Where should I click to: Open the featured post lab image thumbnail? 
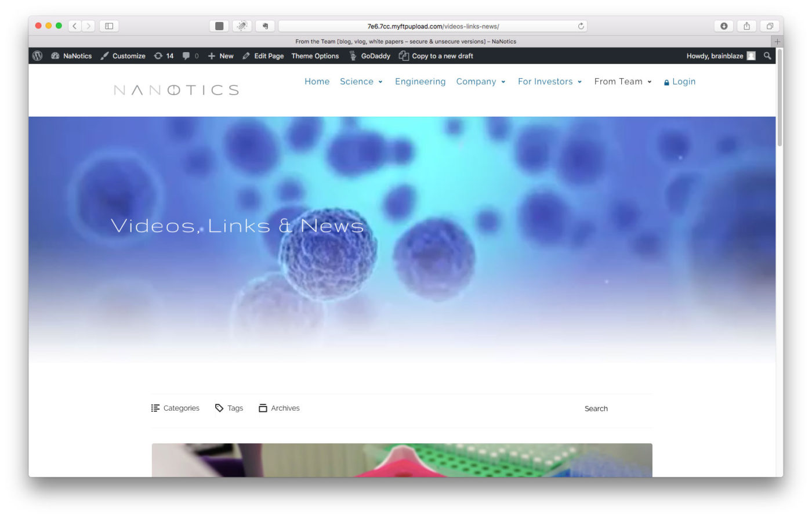pos(402,460)
